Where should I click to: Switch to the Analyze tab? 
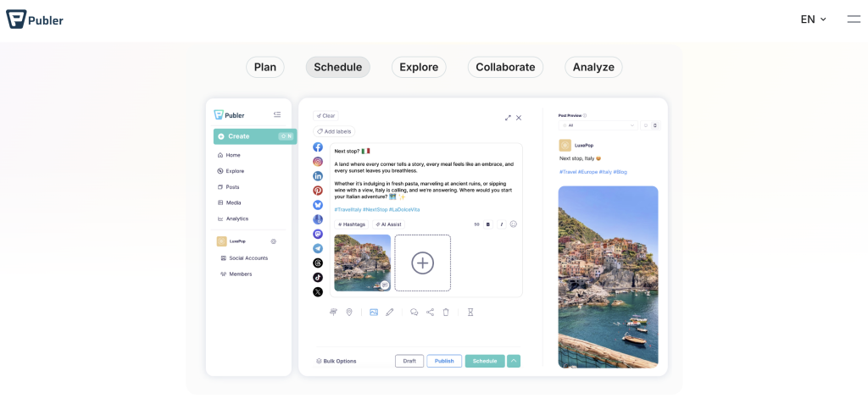coord(593,68)
